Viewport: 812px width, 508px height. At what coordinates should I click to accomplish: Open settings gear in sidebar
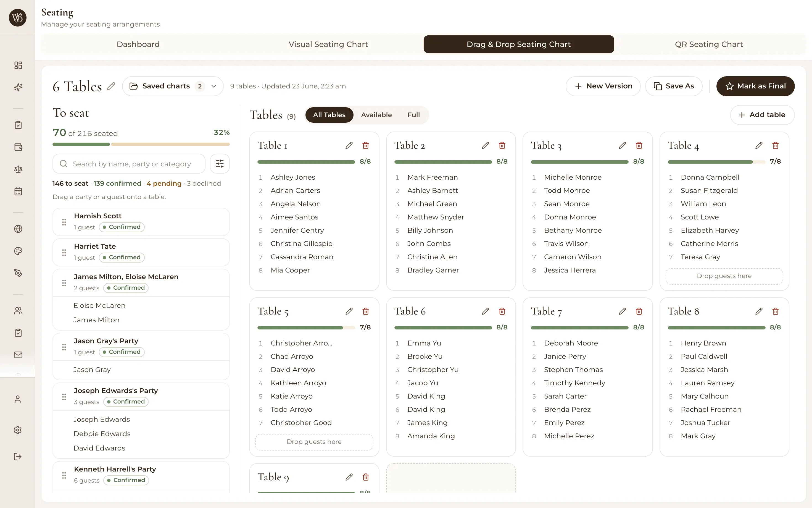(x=18, y=430)
